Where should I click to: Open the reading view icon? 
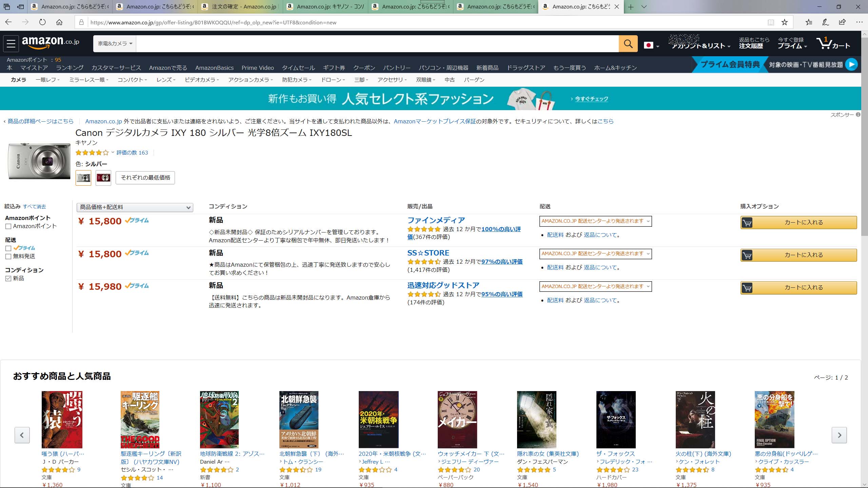point(771,22)
